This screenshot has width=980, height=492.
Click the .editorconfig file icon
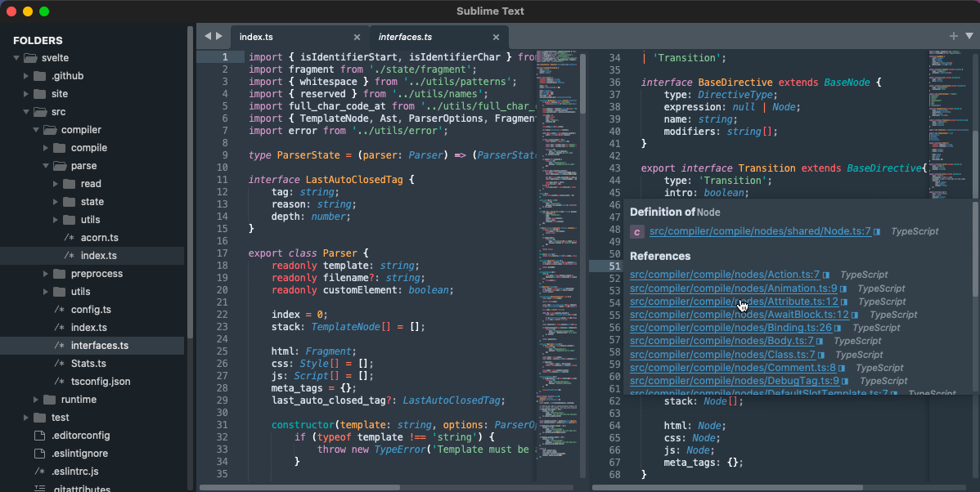coord(39,435)
